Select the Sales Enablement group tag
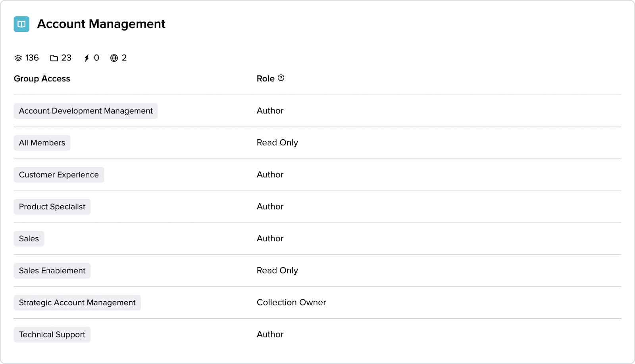635x364 pixels. pyautogui.click(x=52, y=271)
